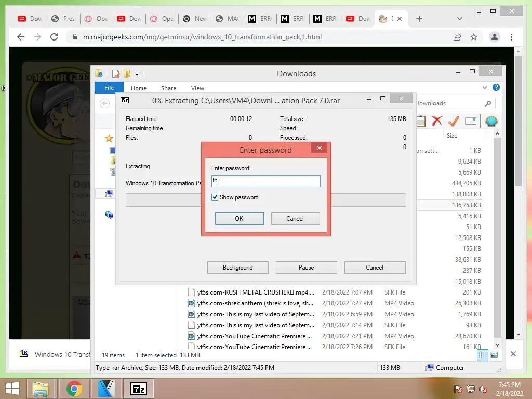Click the blue globe shell icon
Screen dimensions: 532x399
(491, 121)
